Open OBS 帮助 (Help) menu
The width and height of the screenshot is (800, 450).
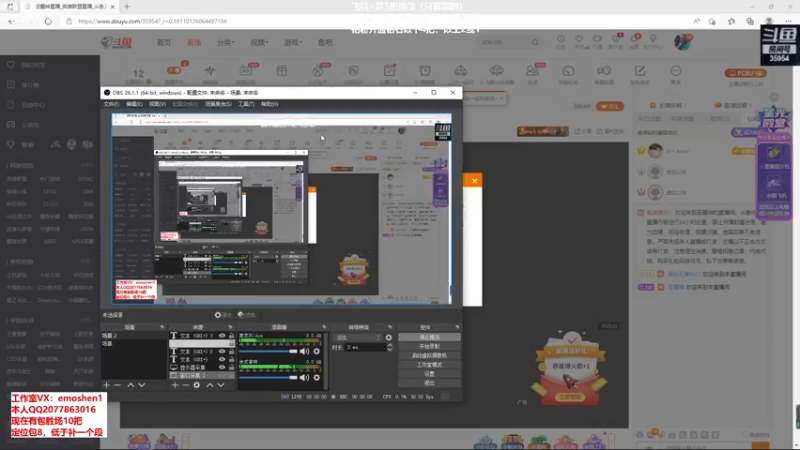pyautogui.click(x=269, y=104)
